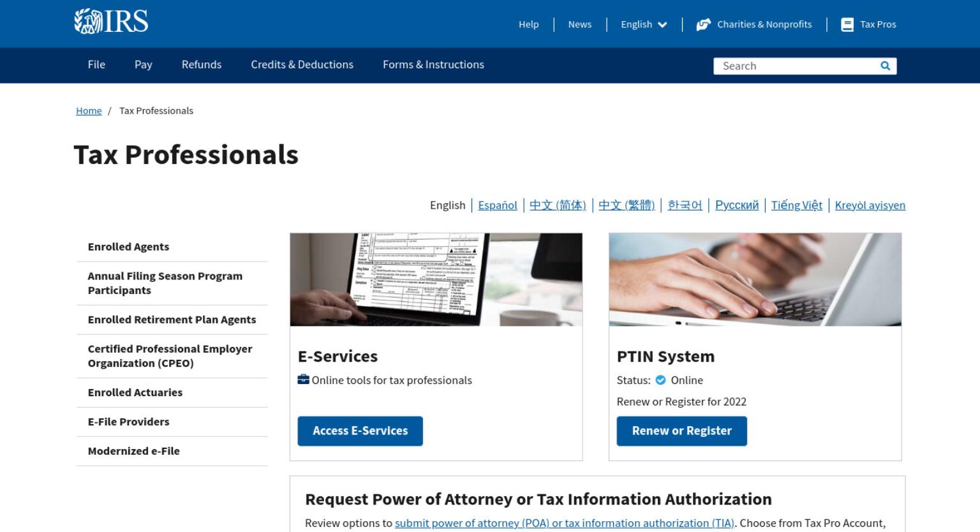Click the E-Services tax form laptop image
Image resolution: width=980 pixels, height=532 pixels.
tap(436, 279)
